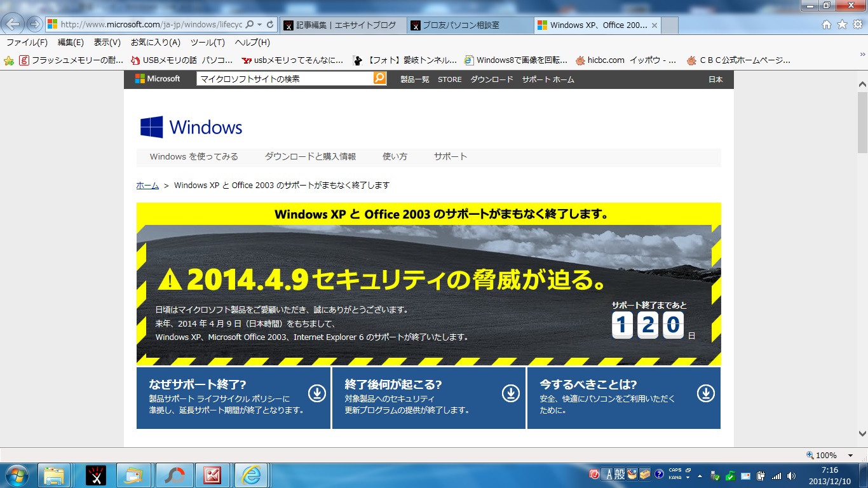Screen dimensions: 868x488
Task: Click the zoom magnifier icon in the status bar
Action: [x=810, y=455]
